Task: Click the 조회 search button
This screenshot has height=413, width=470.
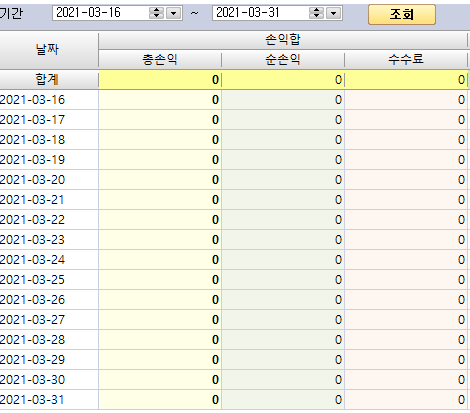Action: coord(402,14)
